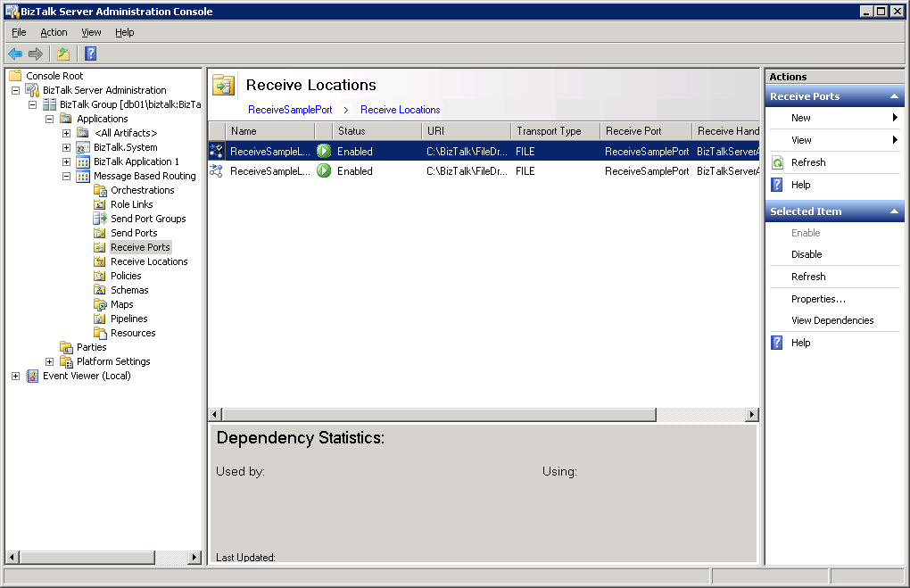Collapse the BizTalk Server Administration node
The width and height of the screenshot is (910, 588).
[16, 90]
